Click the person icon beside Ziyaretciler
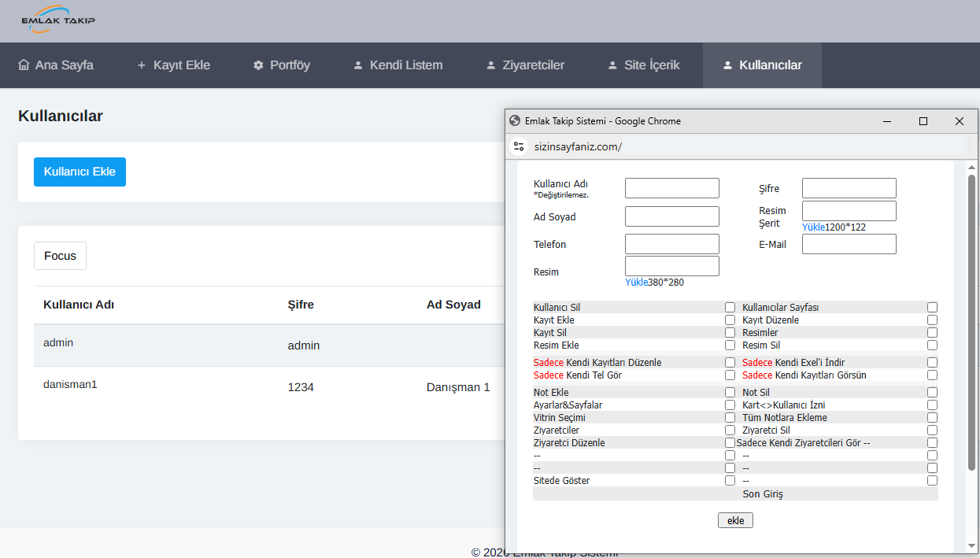 point(491,65)
